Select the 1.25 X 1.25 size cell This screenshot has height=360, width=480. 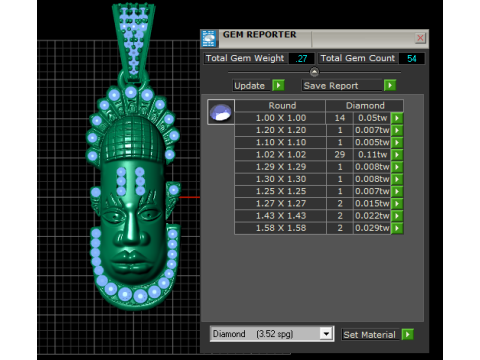[x=280, y=191]
